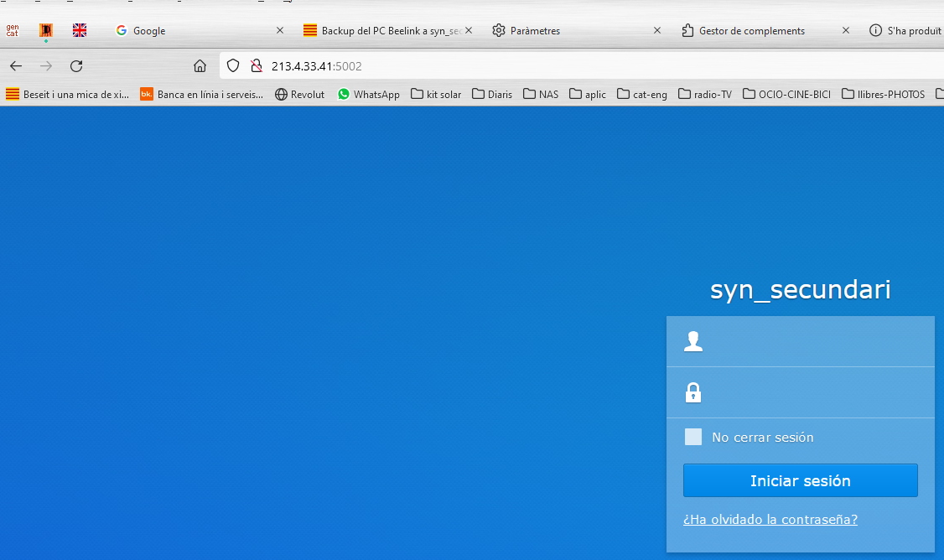Go to the browser home page
Image resolution: width=944 pixels, height=560 pixels.
coord(200,65)
